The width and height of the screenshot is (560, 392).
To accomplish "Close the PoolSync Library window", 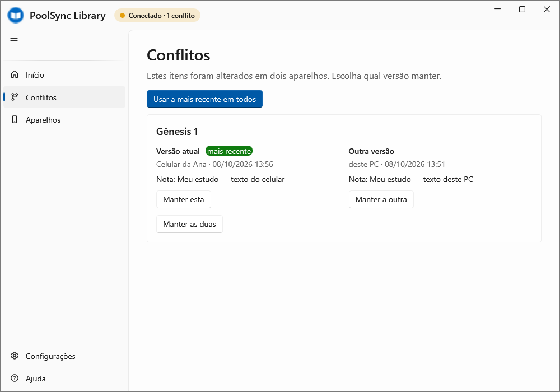I will click(547, 10).
